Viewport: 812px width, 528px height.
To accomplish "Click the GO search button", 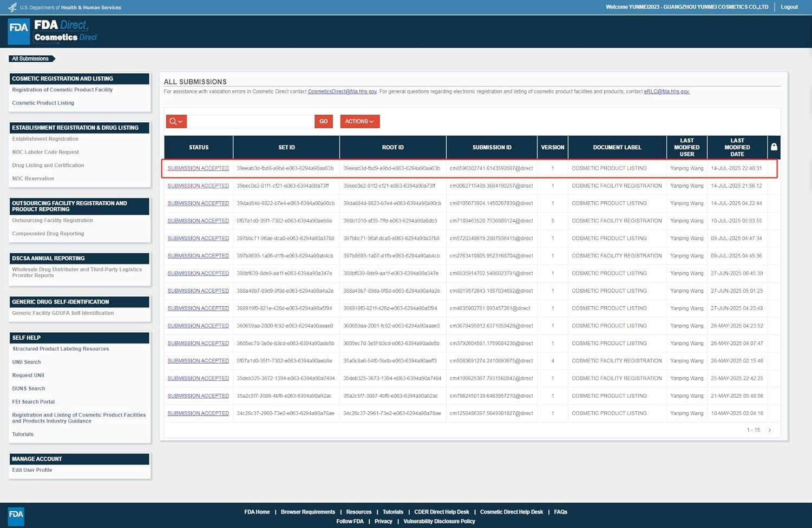I will [x=323, y=122].
